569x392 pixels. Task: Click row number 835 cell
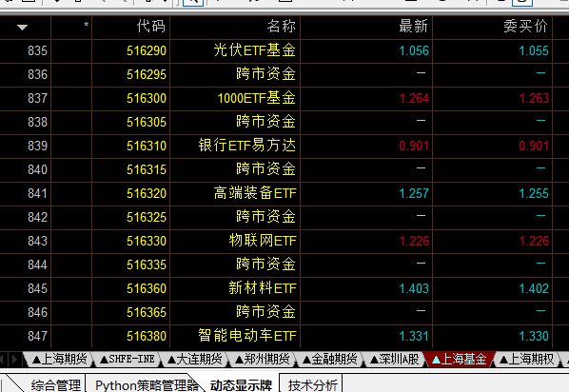tap(37, 50)
